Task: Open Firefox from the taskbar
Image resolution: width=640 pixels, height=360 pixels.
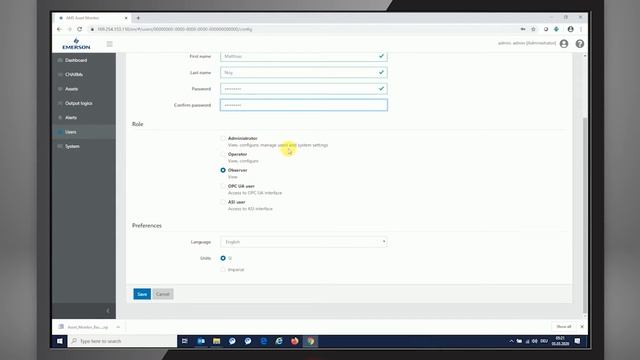Action: (295, 341)
